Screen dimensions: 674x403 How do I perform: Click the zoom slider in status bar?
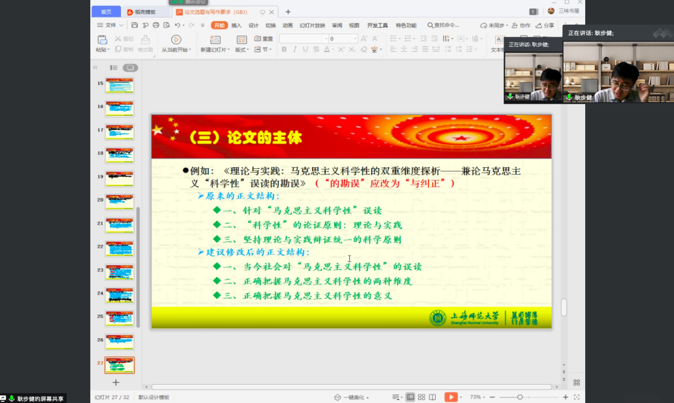(x=520, y=397)
